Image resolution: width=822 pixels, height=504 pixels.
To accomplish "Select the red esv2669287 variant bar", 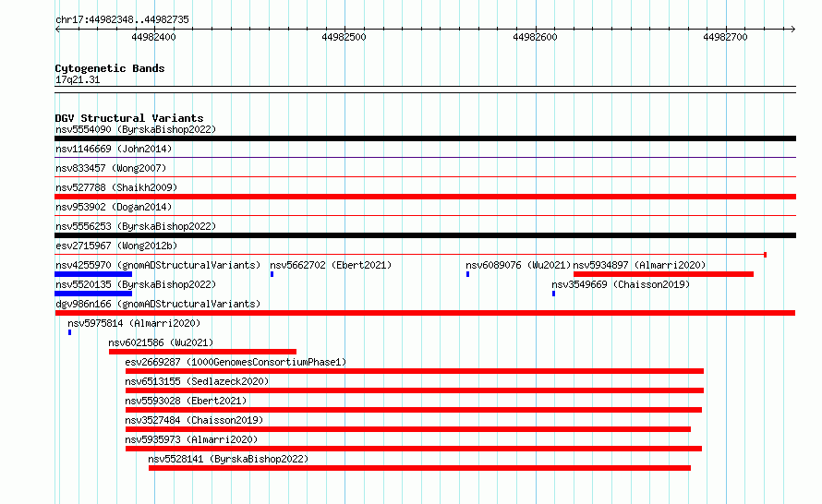I will pyautogui.click(x=415, y=371).
